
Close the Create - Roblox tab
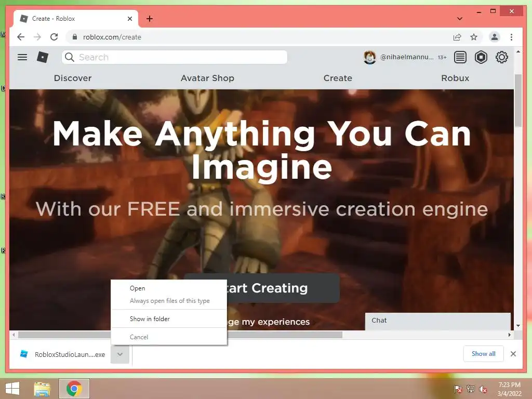point(129,19)
